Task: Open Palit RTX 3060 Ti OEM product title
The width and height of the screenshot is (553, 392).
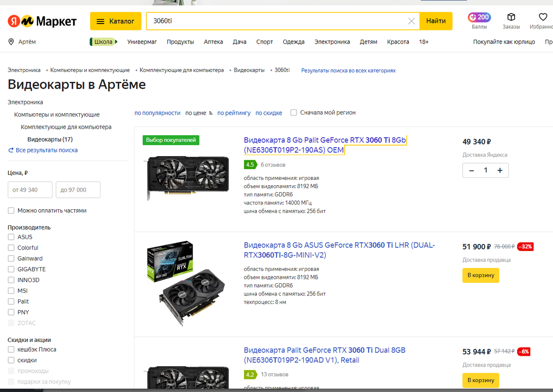Action: click(325, 145)
